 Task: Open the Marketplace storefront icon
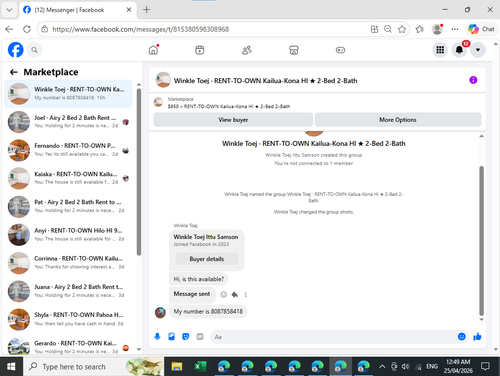[x=294, y=50]
